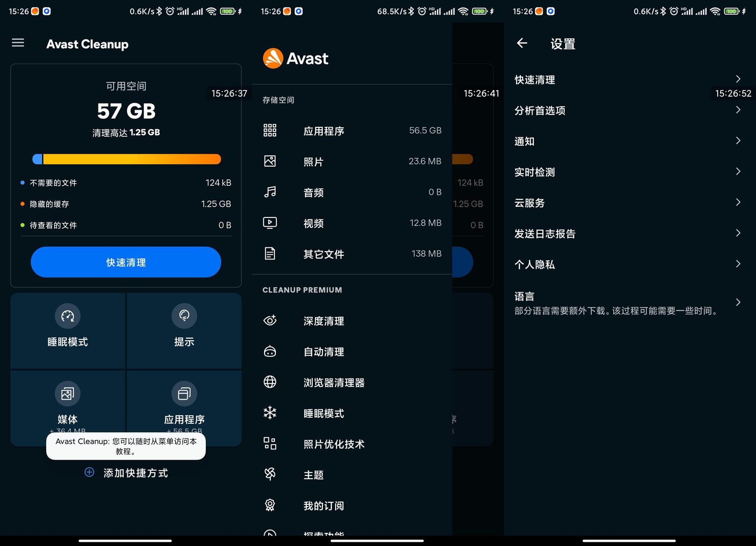This screenshot has height=546, width=756.
Task: Tap the CLEANUP PREMIUM section header
Action: [x=302, y=290]
